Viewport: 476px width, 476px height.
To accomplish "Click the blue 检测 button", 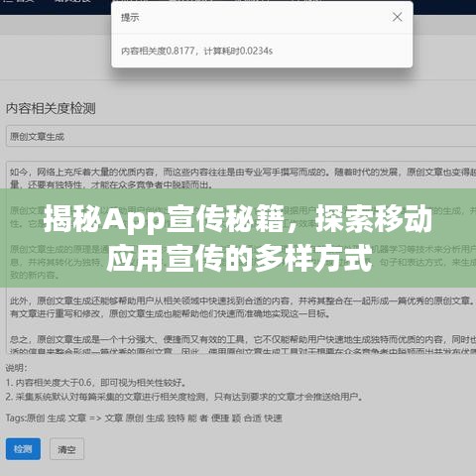I will 23,449.
